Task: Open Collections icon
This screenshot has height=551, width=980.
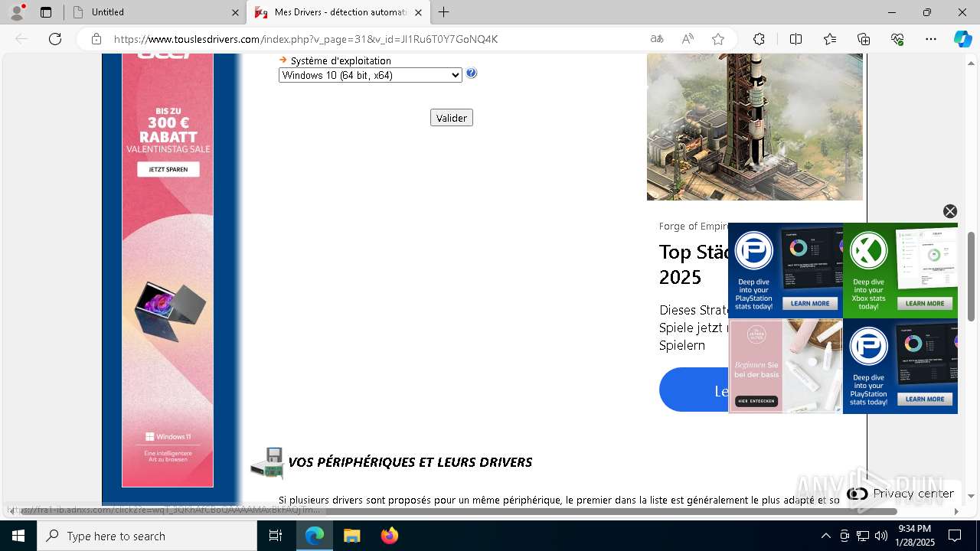Action: [x=864, y=39]
